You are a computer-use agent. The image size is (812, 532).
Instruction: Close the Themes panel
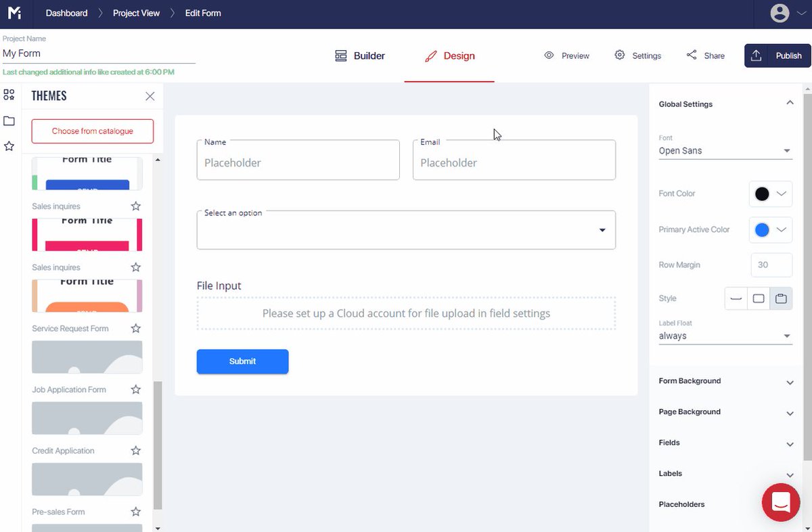pyautogui.click(x=150, y=96)
